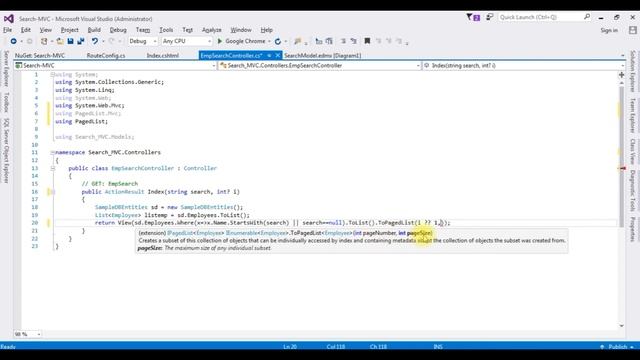Open the Server Explorer side panel
The image size is (640, 360).
pos(6,69)
